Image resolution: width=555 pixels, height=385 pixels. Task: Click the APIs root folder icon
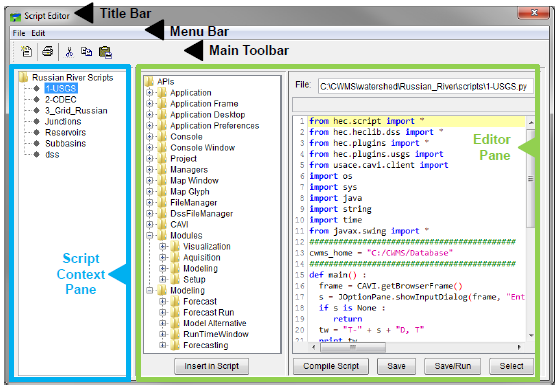click(x=149, y=82)
